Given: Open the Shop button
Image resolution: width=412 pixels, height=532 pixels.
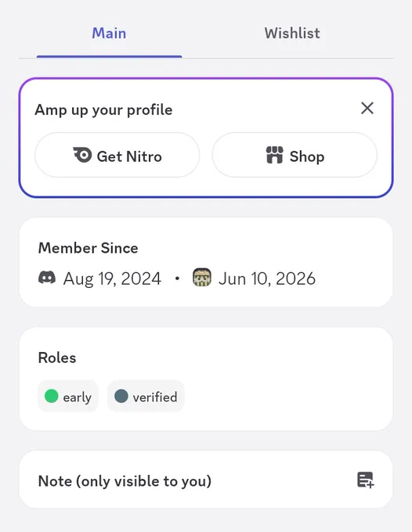Looking at the screenshot, I should [295, 155].
